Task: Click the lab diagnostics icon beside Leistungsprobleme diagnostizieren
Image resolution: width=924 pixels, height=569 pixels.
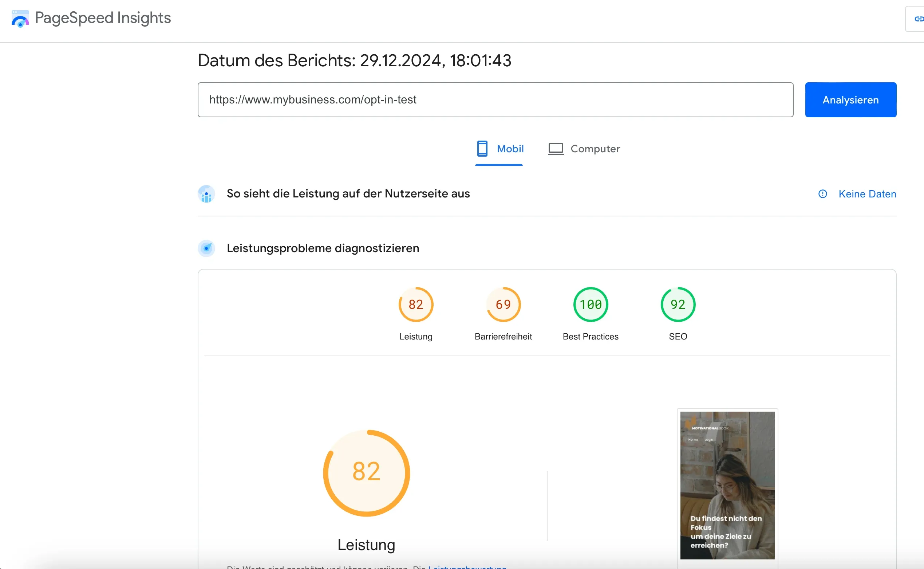Action: coord(206,248)
